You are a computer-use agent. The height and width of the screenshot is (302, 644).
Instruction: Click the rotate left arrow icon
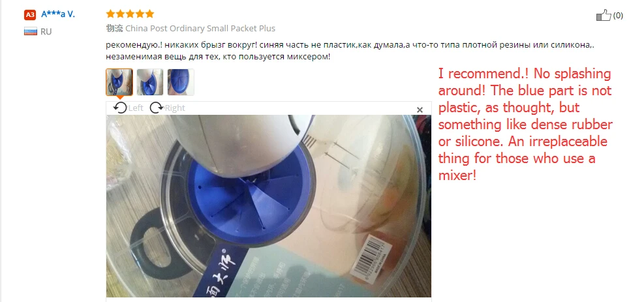point(120,108)
